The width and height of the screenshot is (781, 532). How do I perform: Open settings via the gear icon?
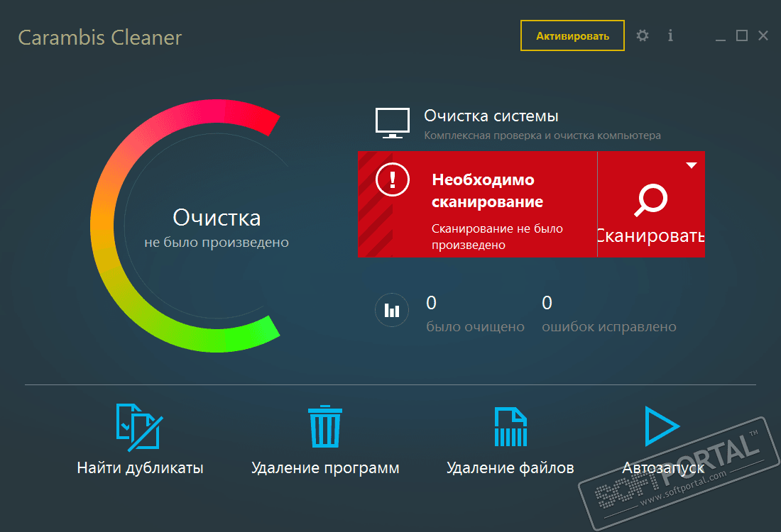pyautogui.click(x=643, y=36)
